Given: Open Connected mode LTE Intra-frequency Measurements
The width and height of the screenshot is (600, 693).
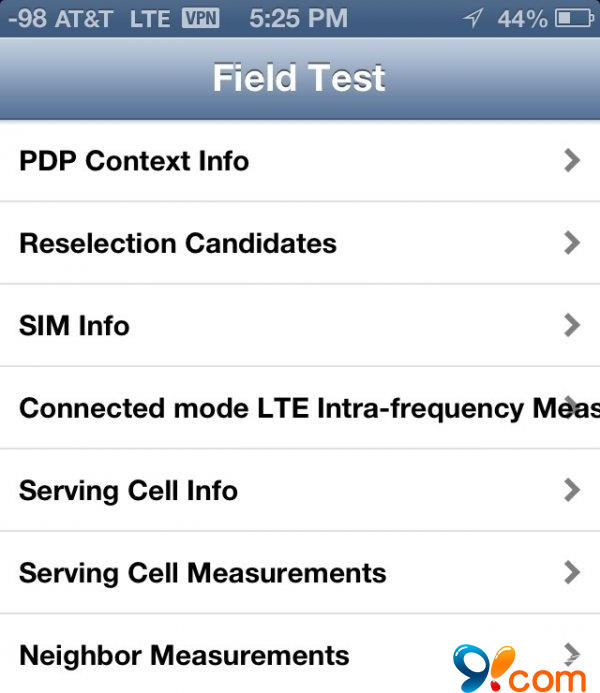Looking at the screenshot, I should coord(300,408).
